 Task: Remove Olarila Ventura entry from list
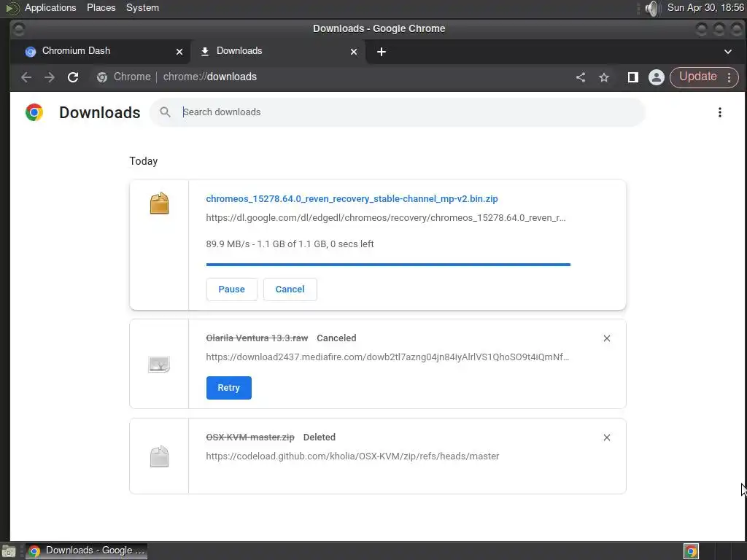coord(606,338)
